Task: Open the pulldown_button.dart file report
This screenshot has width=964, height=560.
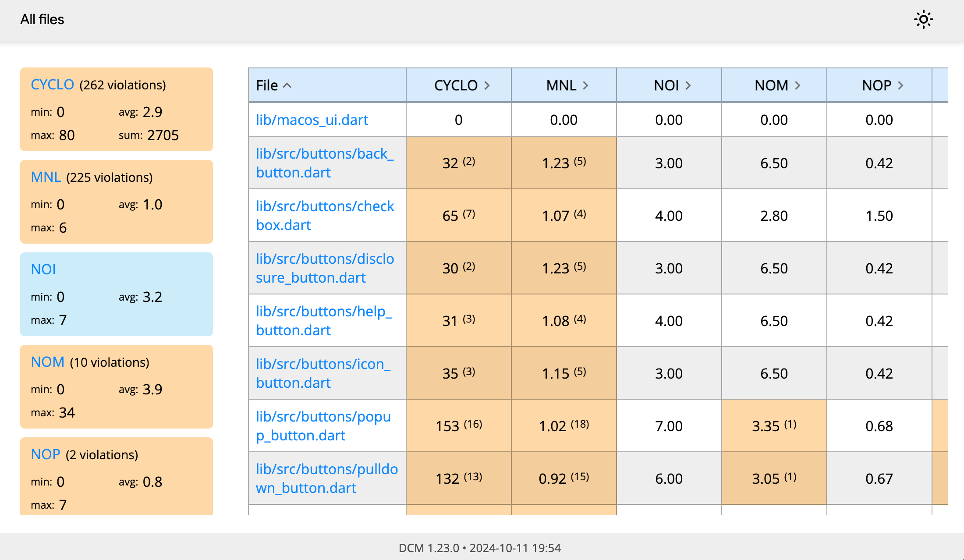Action: 327,478
